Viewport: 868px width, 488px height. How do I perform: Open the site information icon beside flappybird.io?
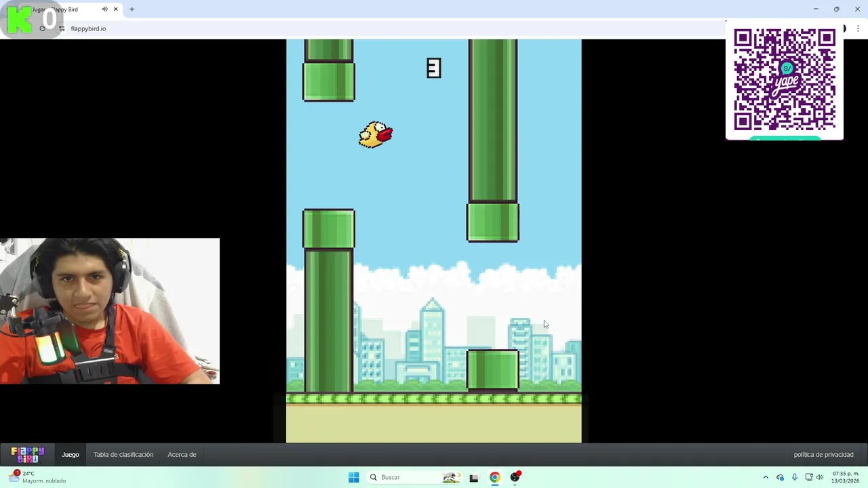(x=61, y=28)
